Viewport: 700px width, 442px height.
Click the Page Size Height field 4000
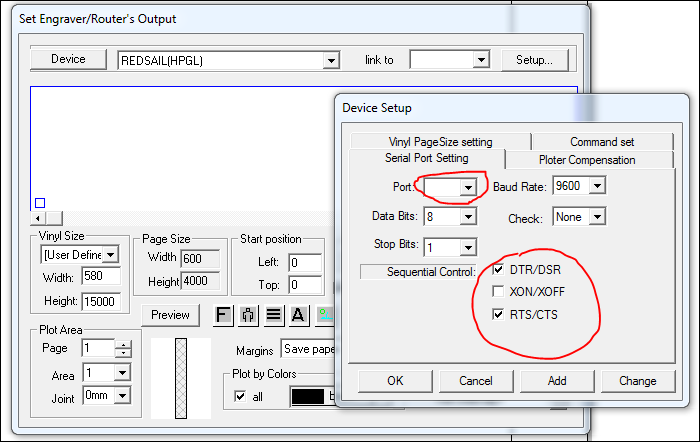[x=200, y=281]
